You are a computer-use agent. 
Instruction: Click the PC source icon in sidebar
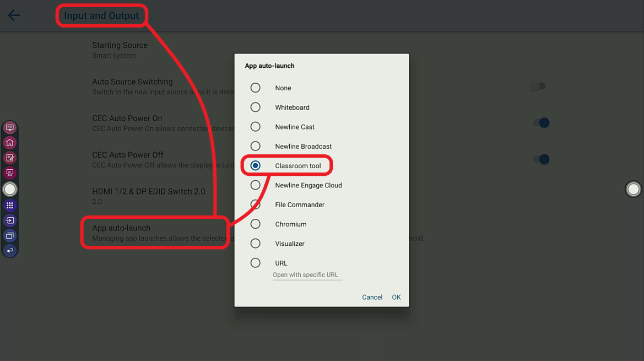coord(10,128)
